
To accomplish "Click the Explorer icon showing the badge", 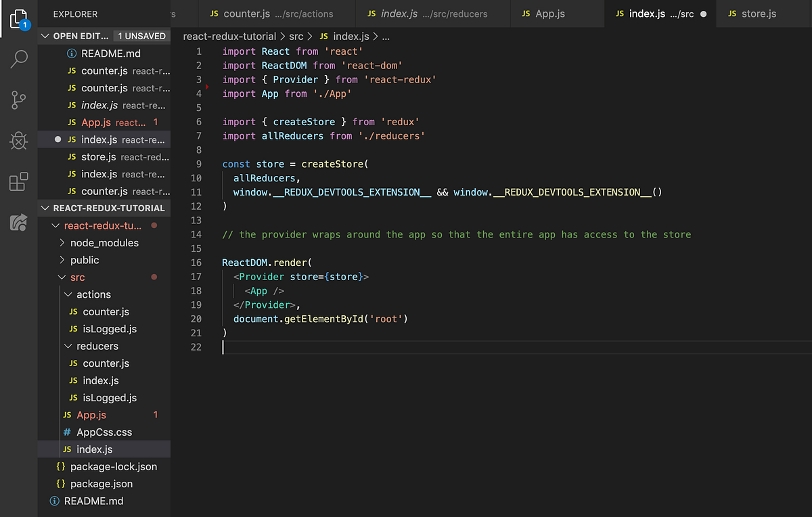I will tap(18, 19).
